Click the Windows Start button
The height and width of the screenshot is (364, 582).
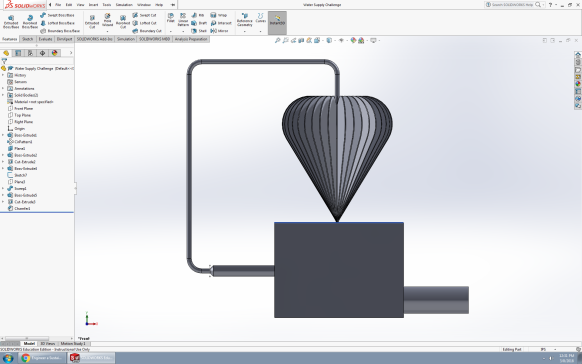click(x=8, y=358)
